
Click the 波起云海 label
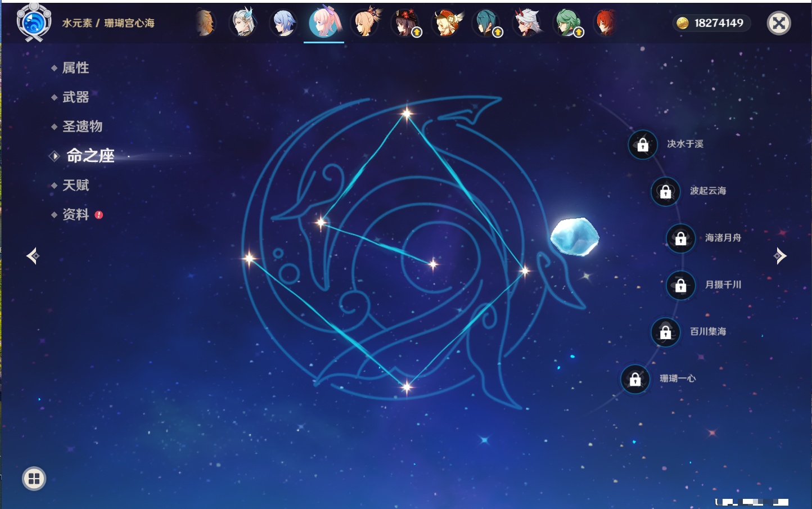point(708,191)
